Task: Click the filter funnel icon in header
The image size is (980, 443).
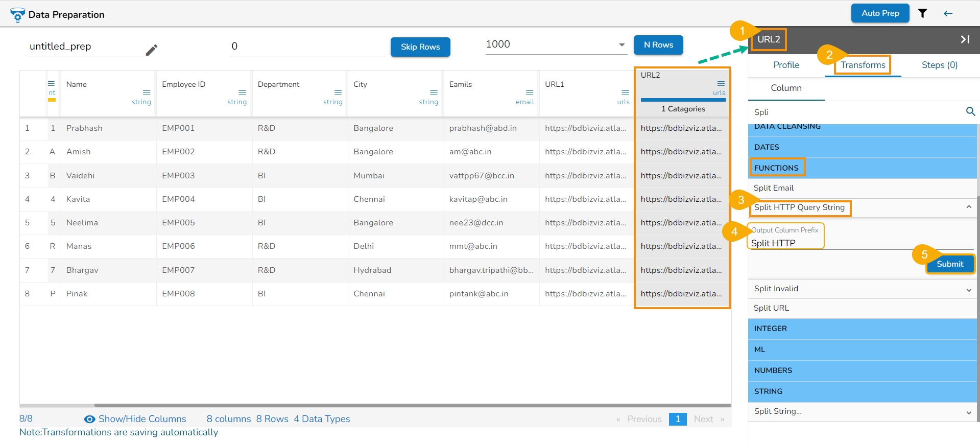Action: 922,13
